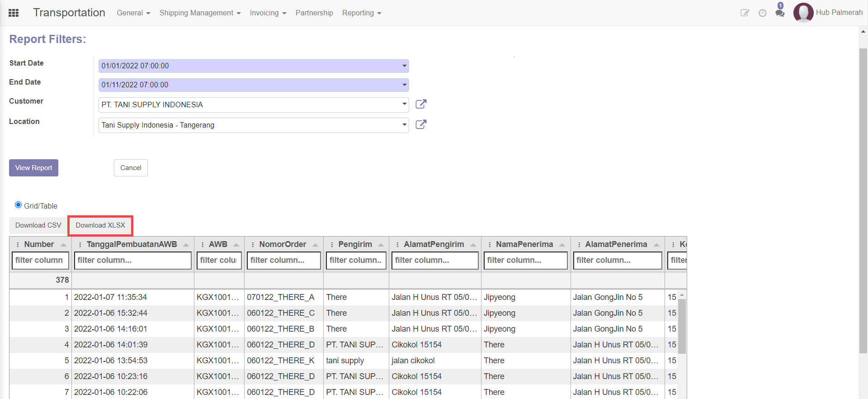
Task: Focus the NamaPenerima filter column field
Action: pyautogui.click(x=526, y=261)
